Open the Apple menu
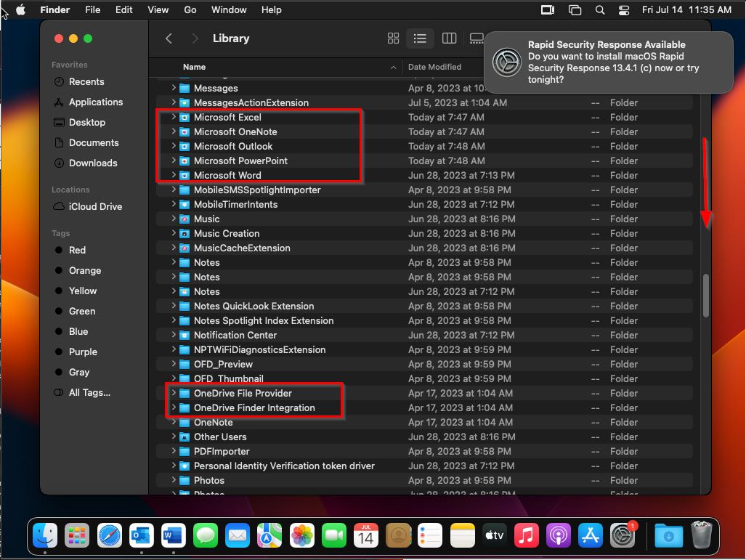Viewport: 746px width, 560px height. point(21,10)
